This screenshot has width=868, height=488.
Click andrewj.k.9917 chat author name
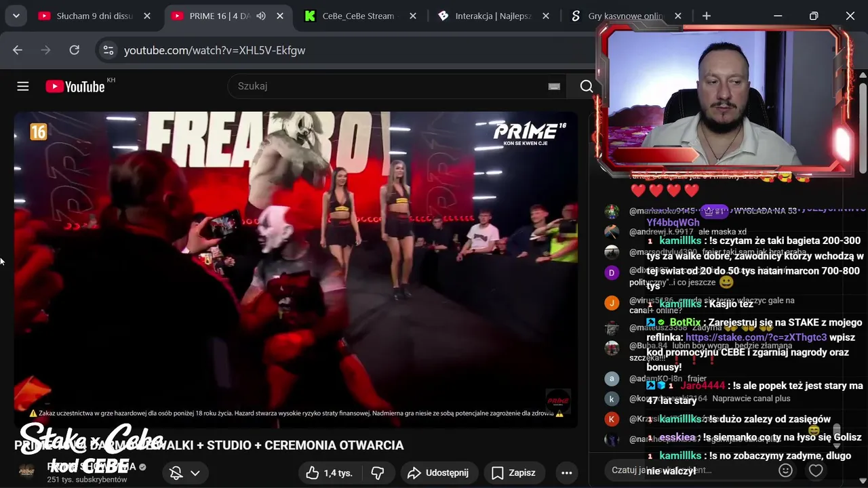[x=661, y=232]
